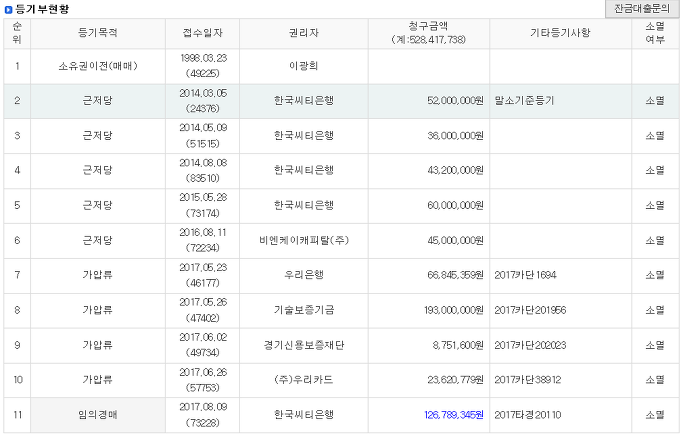This screenshot has height=438, width=683.
Task: Click the 기타등기사항 column header
Action: pos(560,33)
